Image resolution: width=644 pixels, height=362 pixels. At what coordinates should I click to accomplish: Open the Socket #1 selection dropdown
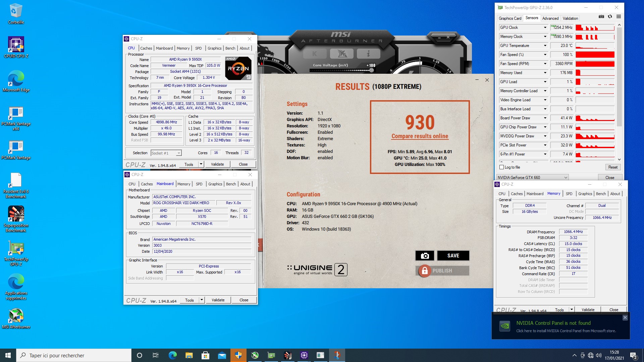pos(166,153)
